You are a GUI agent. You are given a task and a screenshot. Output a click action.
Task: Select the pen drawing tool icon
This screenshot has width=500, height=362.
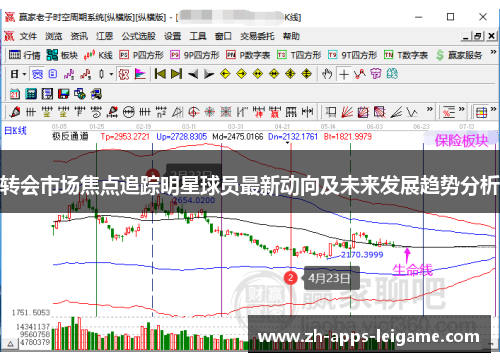tap(15, 112)
